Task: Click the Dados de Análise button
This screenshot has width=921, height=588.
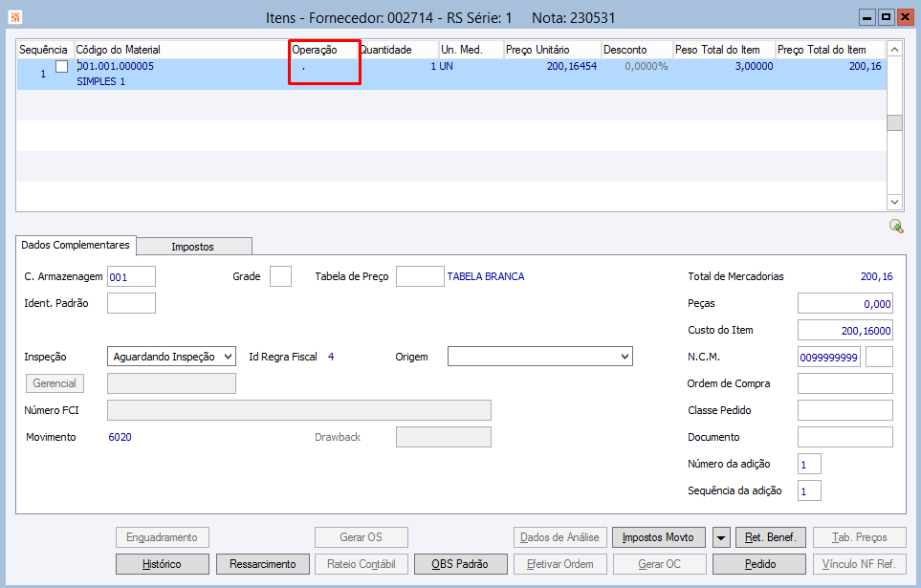Action: [x=559, y=537]
